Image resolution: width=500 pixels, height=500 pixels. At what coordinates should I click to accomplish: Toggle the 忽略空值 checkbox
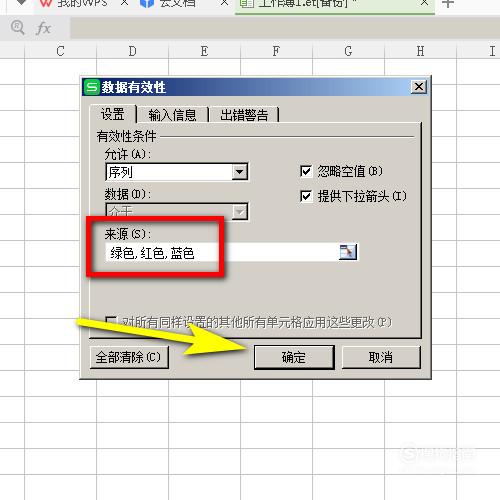(306, 171)
